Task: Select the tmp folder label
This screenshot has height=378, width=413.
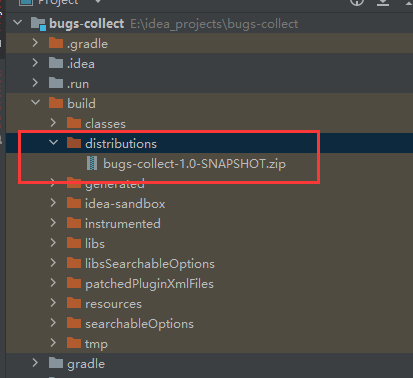Action: click(x=96, y=344)
